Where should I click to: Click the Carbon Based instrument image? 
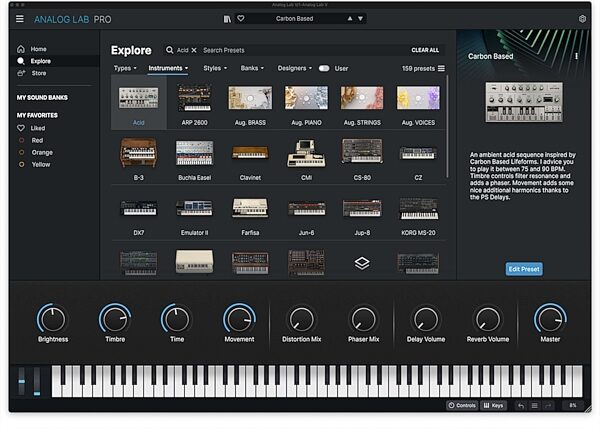click(524, 102)
